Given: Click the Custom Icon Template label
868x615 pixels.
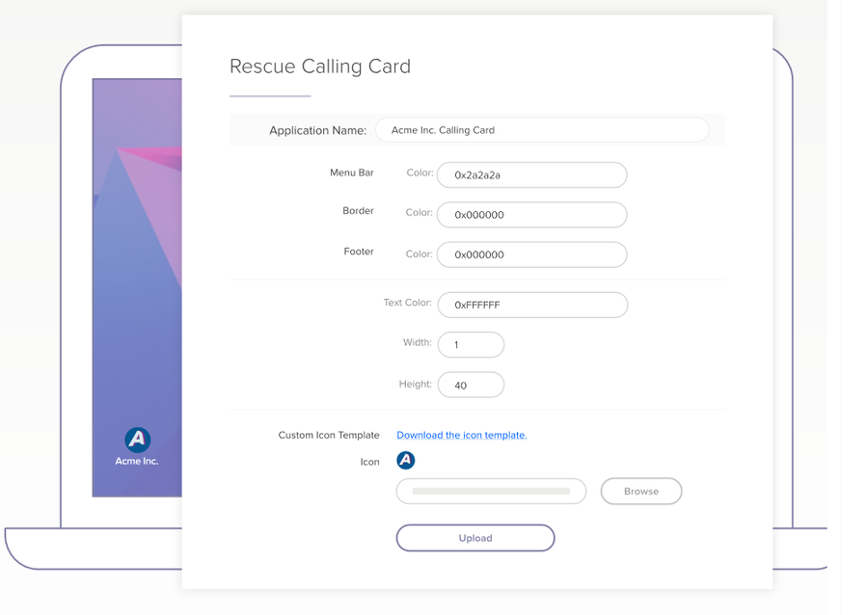Looking at the screenshot, I should coord(329,435).
